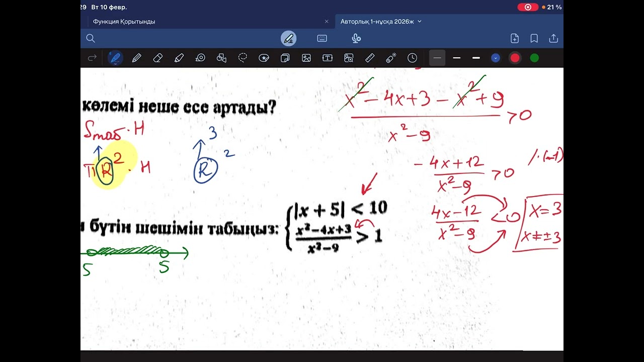Click the redo arrow
The image size is (644, 362).
(x=92, y=58)
